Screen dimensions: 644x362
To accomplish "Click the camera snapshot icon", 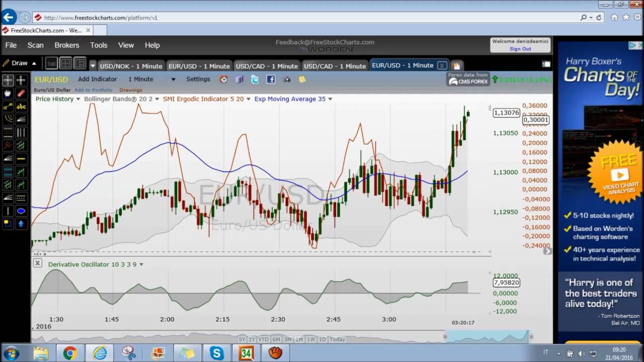I will [287, 79].
